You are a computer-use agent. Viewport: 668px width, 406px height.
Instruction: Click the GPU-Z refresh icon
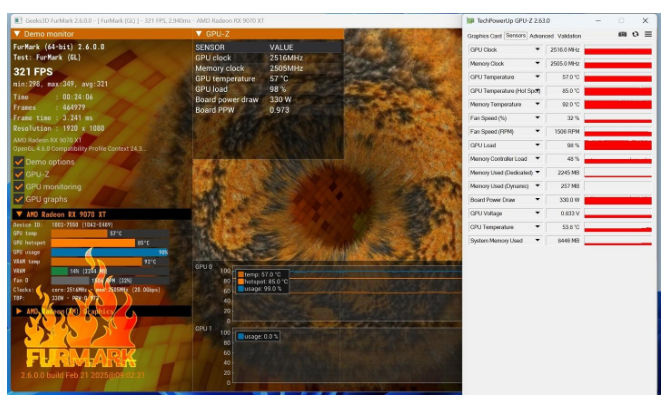pyautogui.click(x=635, y=35)
